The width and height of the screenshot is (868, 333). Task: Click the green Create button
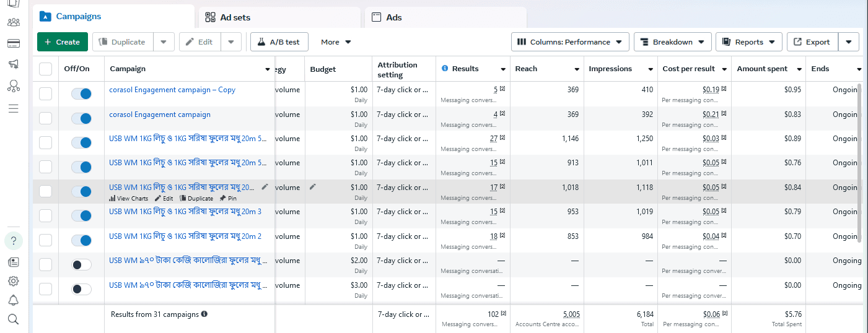click(x=63, y=42)
